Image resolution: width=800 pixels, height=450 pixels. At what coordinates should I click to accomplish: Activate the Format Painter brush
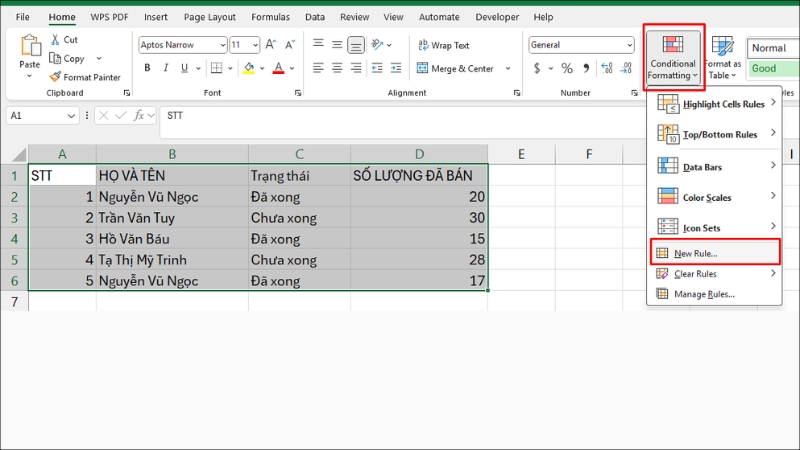click(x=55, y=77)
